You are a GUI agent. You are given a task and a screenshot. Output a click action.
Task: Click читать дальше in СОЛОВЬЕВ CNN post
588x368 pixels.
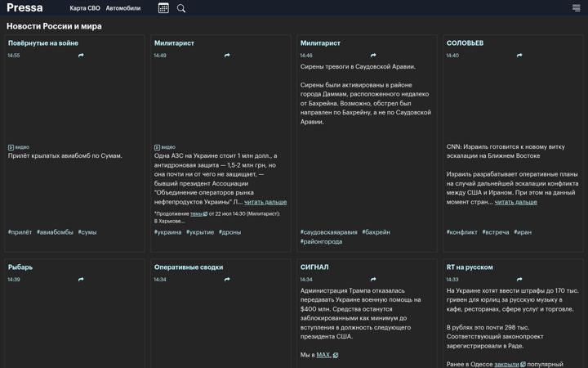pyautogui.click(x=515, y=202)
